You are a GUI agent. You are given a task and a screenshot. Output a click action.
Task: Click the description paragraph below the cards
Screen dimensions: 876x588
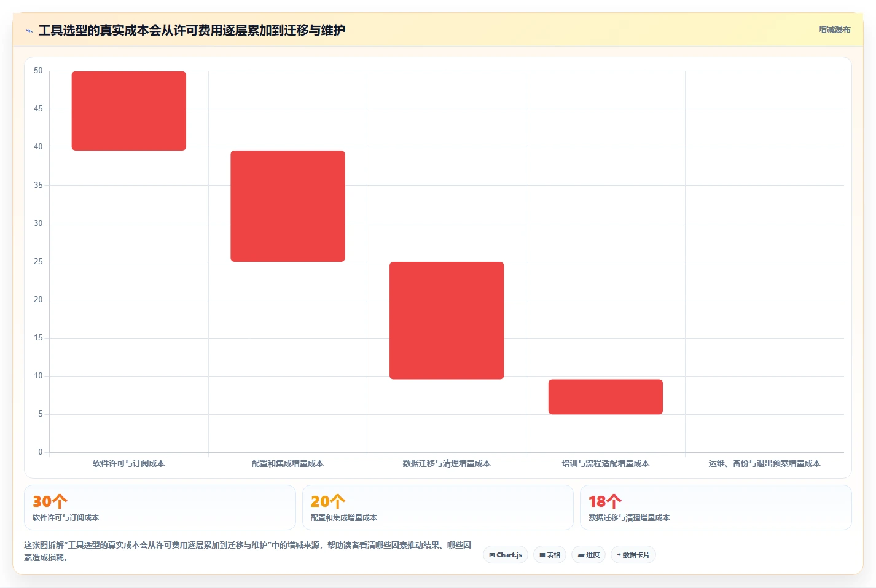[x=248, y=551]
